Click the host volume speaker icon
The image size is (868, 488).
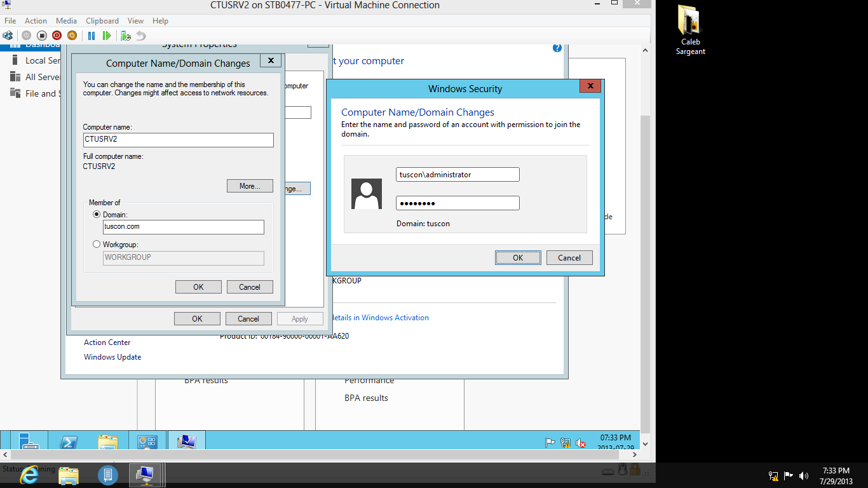pos(804,475)
